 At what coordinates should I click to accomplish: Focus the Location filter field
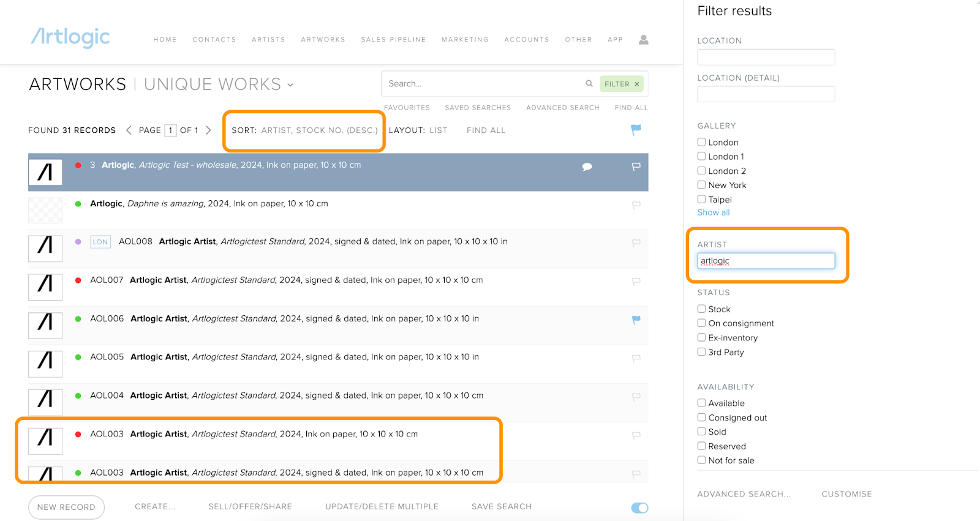(x=766, y=57)
